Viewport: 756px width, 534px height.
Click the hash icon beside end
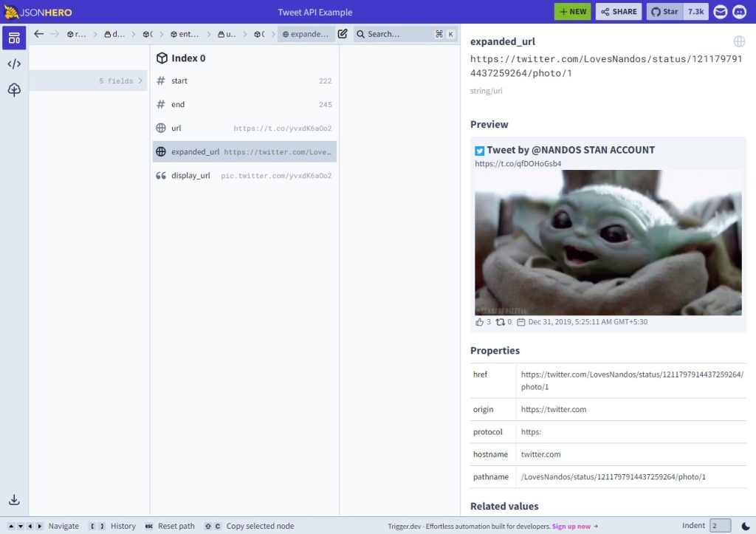coord(161,104)
